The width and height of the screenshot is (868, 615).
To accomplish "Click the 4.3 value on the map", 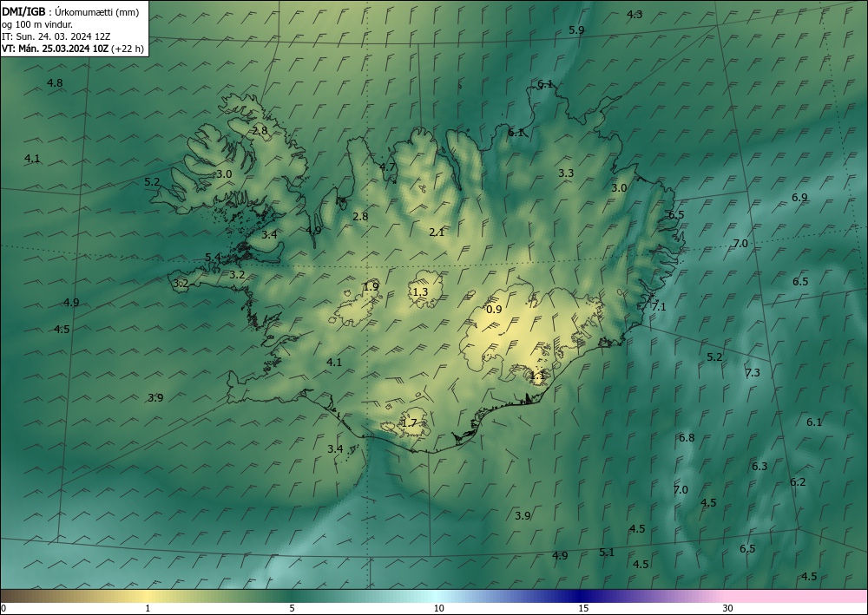I will tap(635, 15).
